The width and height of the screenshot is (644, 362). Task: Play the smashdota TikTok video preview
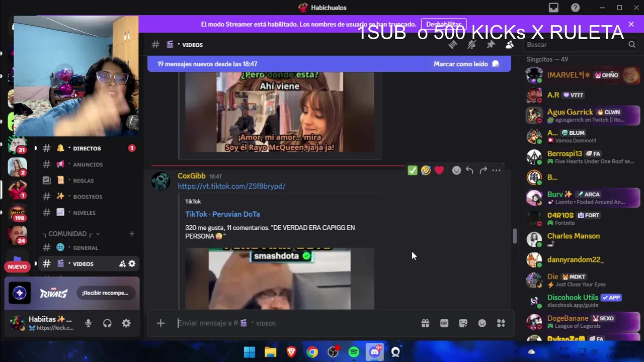280,278
